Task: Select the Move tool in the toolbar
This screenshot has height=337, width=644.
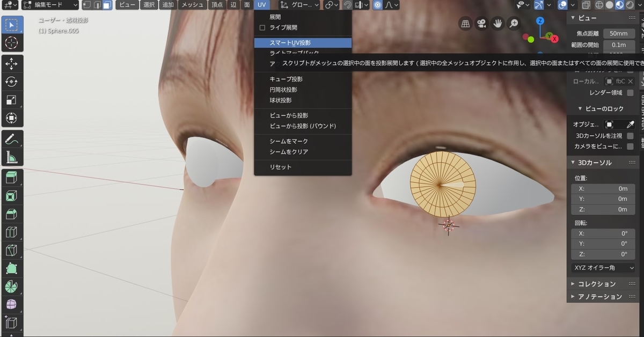Action: (12, 63)
